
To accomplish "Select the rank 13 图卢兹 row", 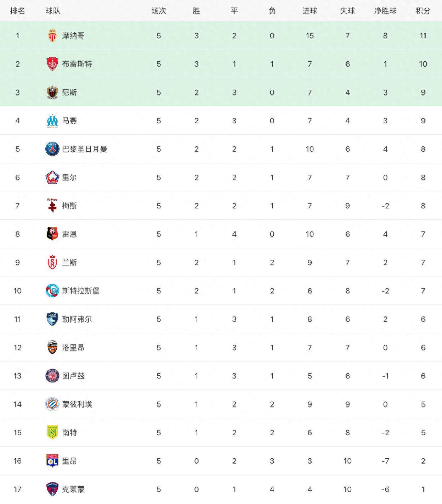I will pyautogui.click(x=221, y=376).
